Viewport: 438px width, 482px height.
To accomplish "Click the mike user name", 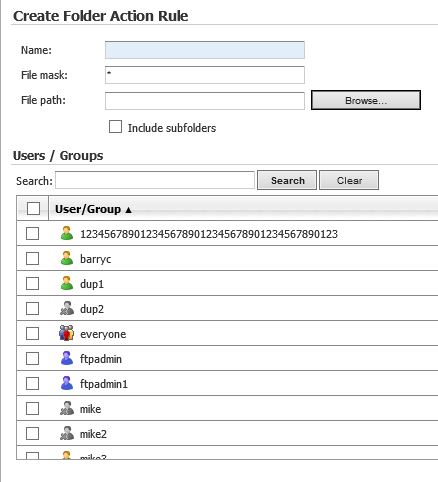I will [x=90, y=409].
